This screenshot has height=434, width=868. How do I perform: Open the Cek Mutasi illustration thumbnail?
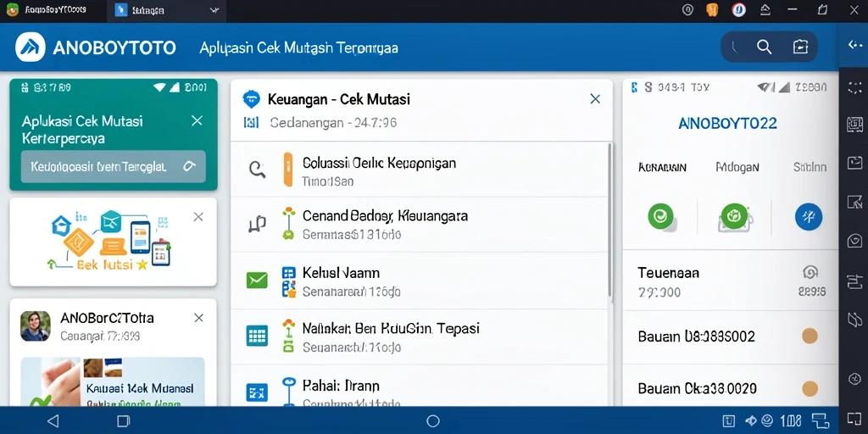point(108,241)
